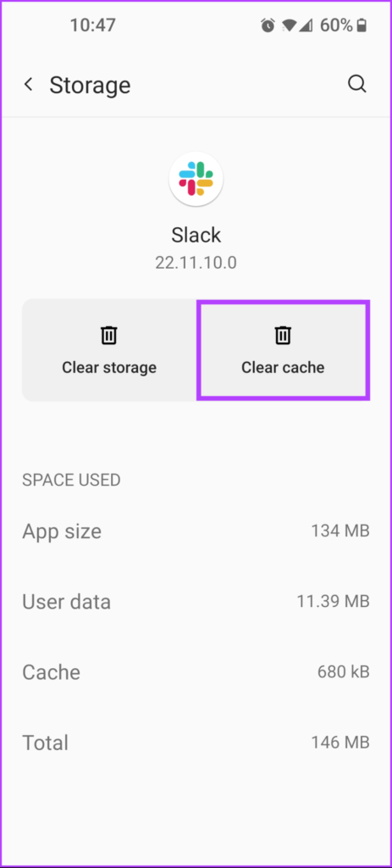The height and width of the screenshot is (868, 392).
Task: Select the Total storage row
Action: click(196, 743)
